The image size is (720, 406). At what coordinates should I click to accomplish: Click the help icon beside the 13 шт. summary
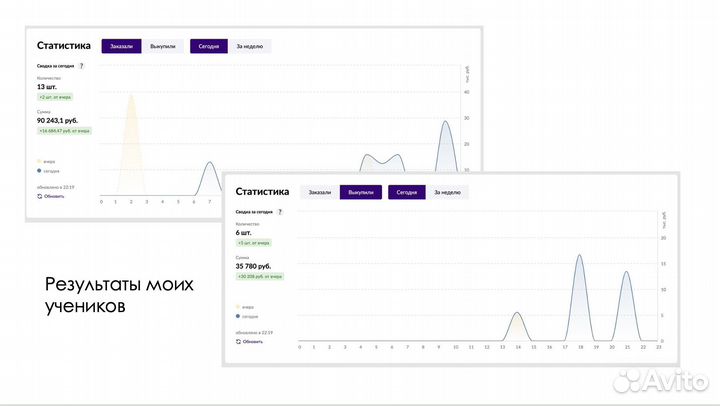point(82,66)
